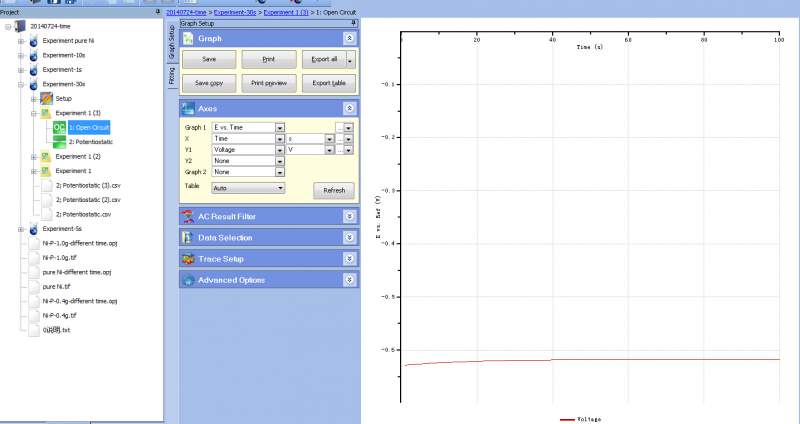
Task: Click the Print button
Action: coord(269,59)
